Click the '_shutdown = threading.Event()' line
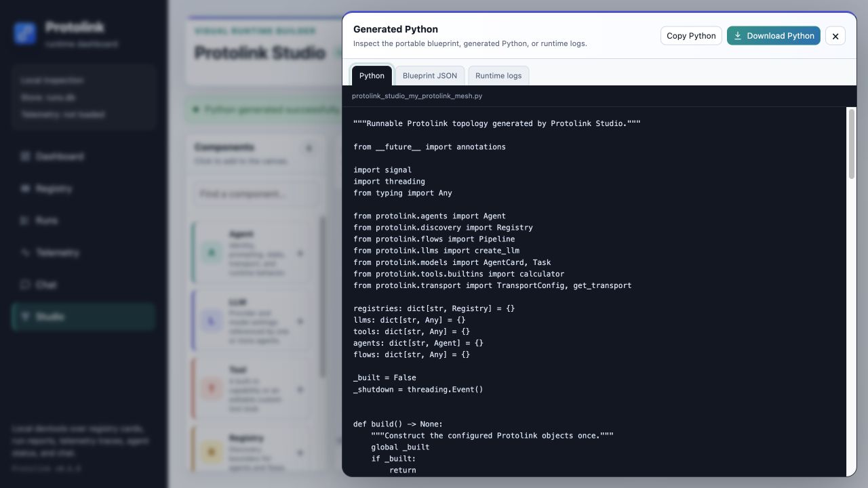Screen dimensions: 868x488 pyautogui.click(x=418, y=389)
